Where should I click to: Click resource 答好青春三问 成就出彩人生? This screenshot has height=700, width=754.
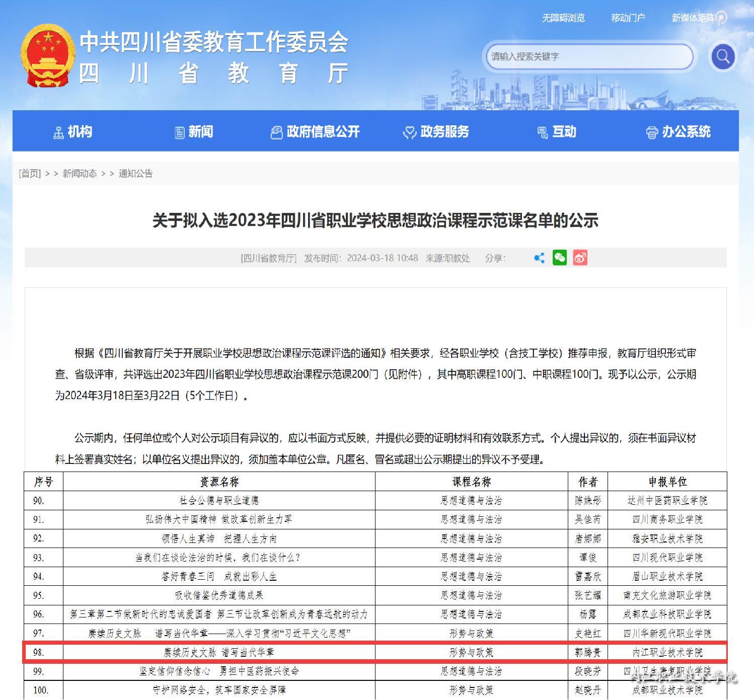pyautogui.click(x=219, y=576)
